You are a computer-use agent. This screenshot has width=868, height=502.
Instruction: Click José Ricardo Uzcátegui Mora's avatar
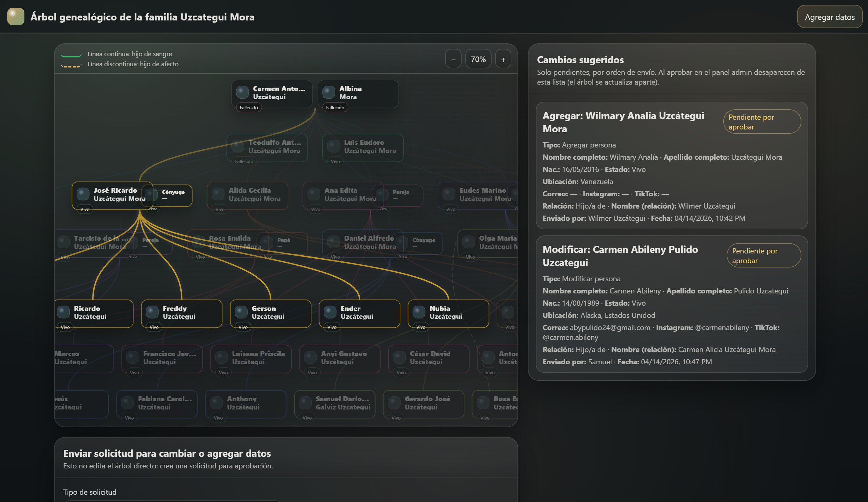point(83,194)
